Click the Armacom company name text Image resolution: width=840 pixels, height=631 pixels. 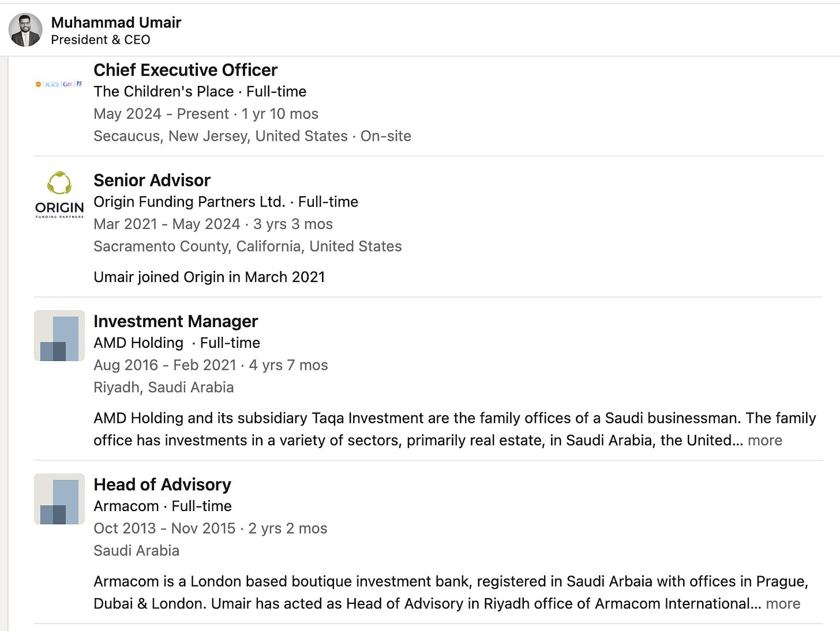pyautogui.click(x=126, y=506)
